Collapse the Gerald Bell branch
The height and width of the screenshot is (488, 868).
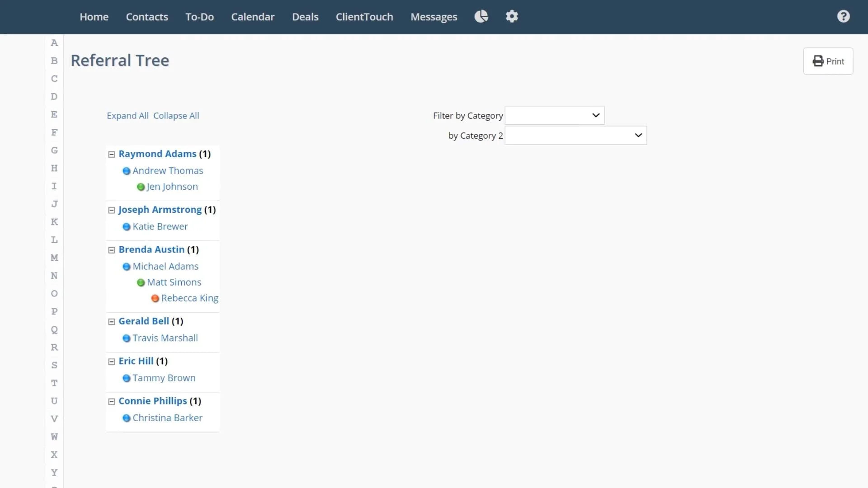pos(112,322)
